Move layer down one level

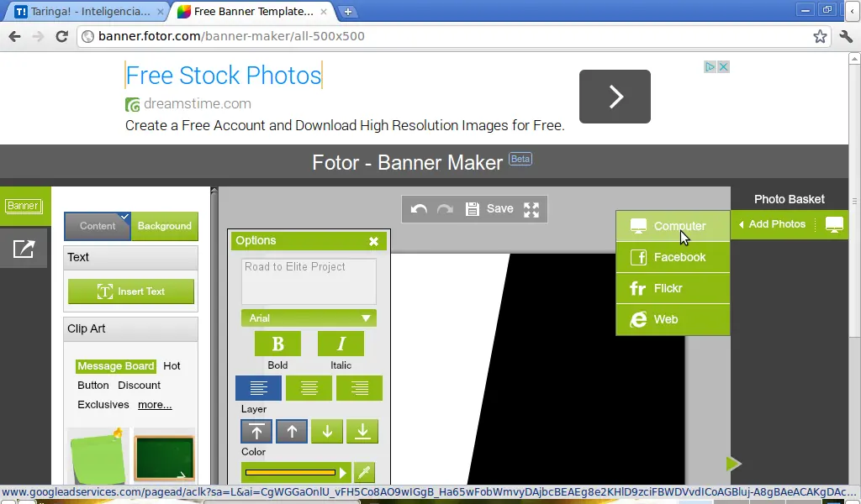[327, 432]
